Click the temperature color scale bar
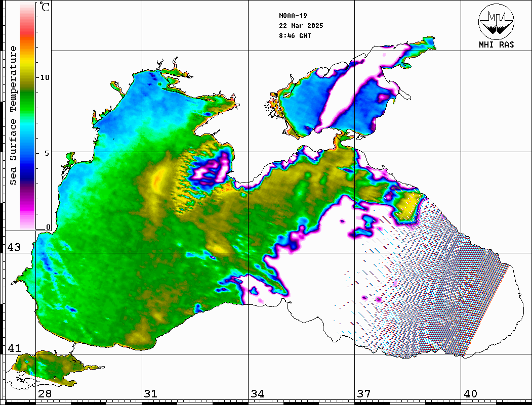Viewport: 532px width, 405px height. [x=27, y=116]
